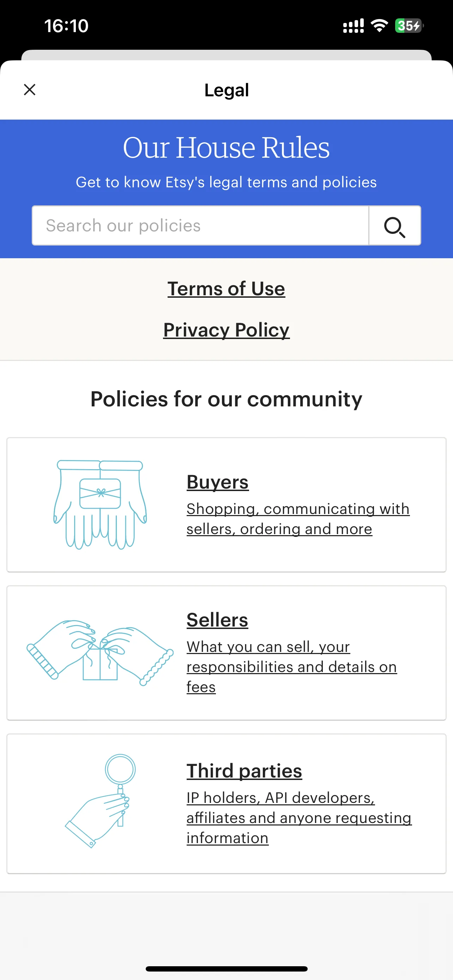Tap the battery indicator in status bar
The width and height of the screenshot is (453, 980).
[x=409, y=26]
